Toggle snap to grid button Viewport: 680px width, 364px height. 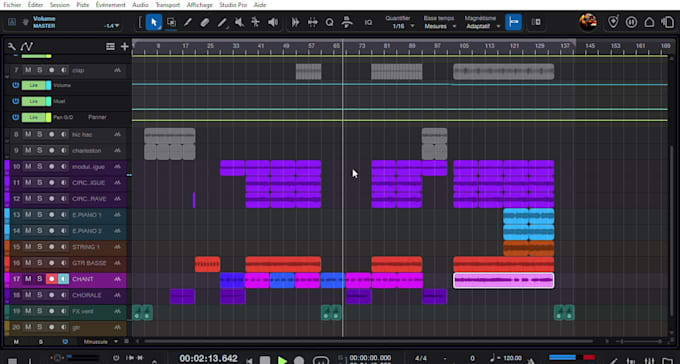[x=513, y=22]
